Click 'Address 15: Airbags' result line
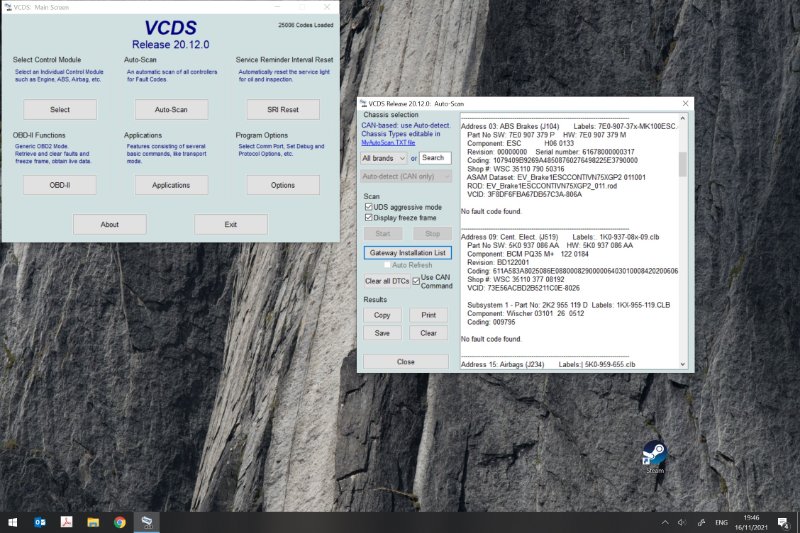Viewport: 800px width, 533px height. tap(548, 364)
